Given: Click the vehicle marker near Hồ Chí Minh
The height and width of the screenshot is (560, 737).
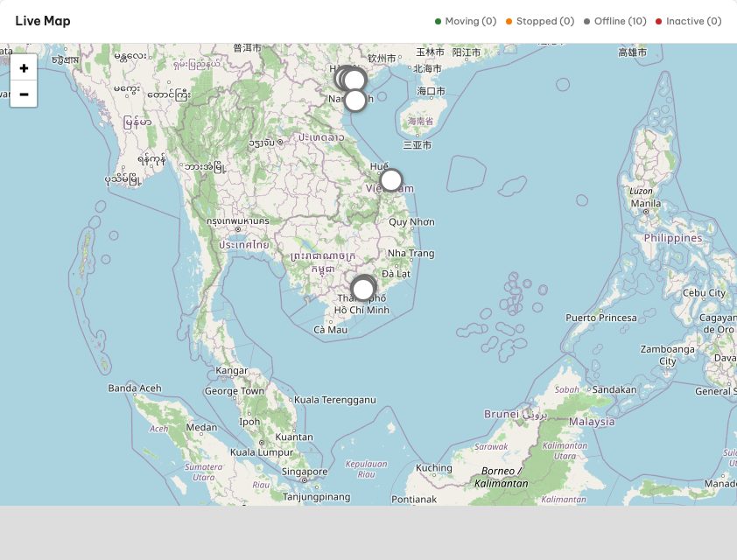Looking at the screenshot, I should point(363,289).
